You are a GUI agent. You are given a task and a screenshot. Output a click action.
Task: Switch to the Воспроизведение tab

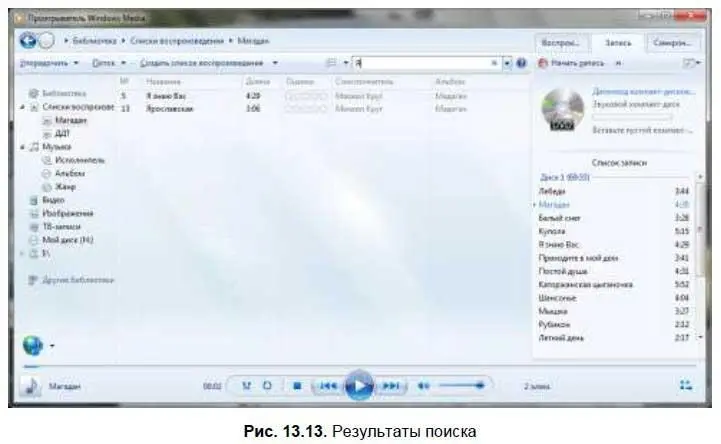click(561, 43)
